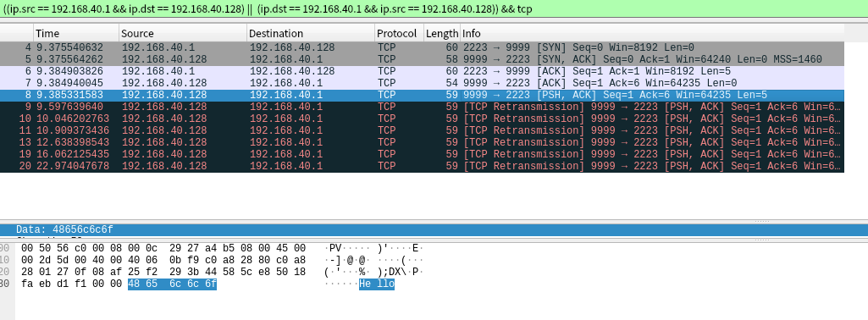Viewport: 868px width, 320px height.
Task: Click highlighted hex bytes 48 65 6c 6c 6f
Action: [172, 284]
